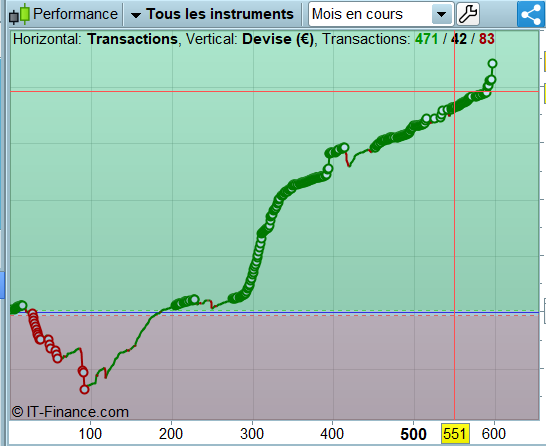Viewport: 546px width, 446px height.
Task: Click the dropdown arrow beside Mois en cours
Action: point(442,14)
